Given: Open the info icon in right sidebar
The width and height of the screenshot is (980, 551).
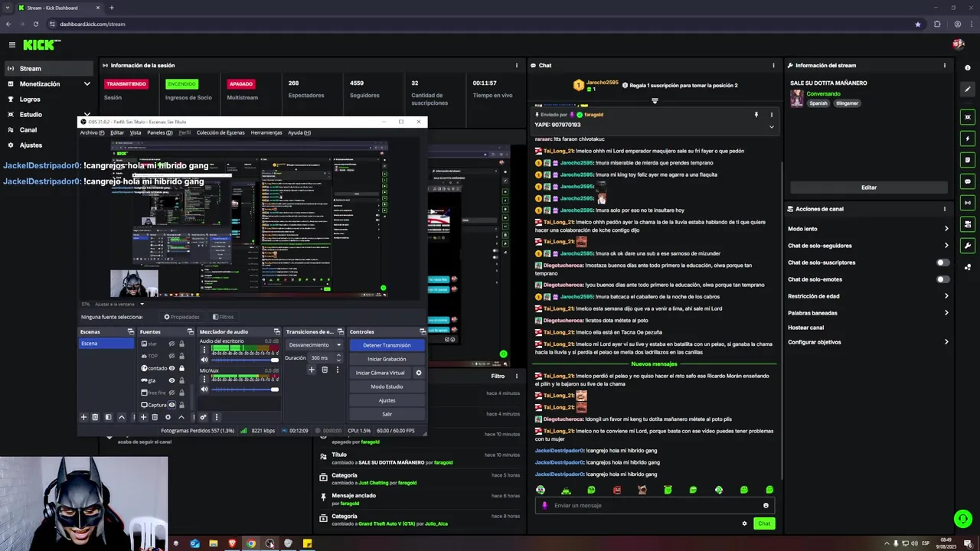Looking at the screenshot, I should (x=968, y=68).
